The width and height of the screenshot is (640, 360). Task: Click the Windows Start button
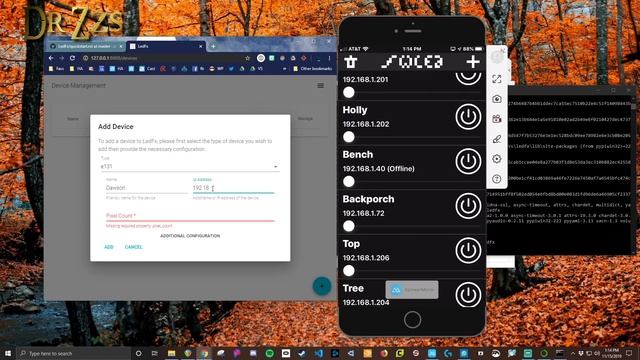click(8, 353)
